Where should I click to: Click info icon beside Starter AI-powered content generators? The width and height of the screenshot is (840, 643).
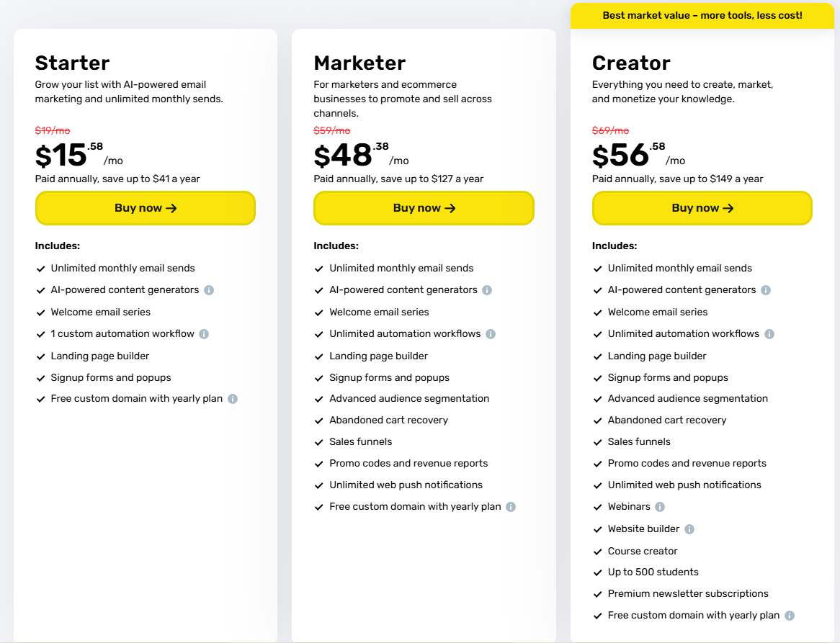[x=209, y=290]
